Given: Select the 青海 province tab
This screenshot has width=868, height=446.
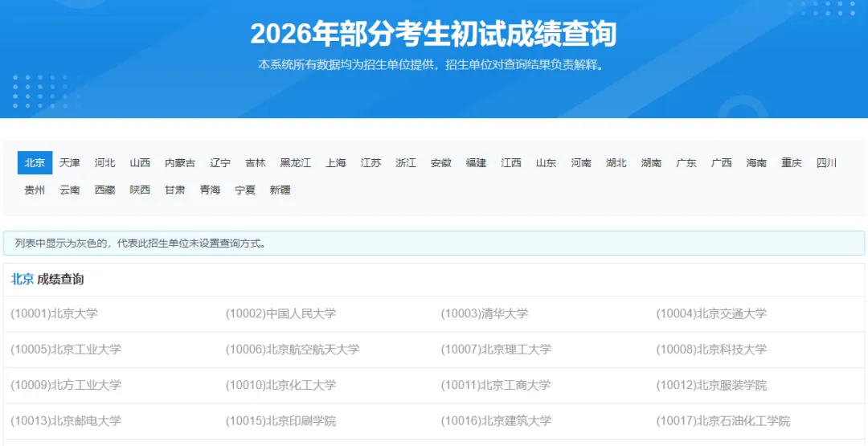Looking at the screenshot, I should (211, 190).
